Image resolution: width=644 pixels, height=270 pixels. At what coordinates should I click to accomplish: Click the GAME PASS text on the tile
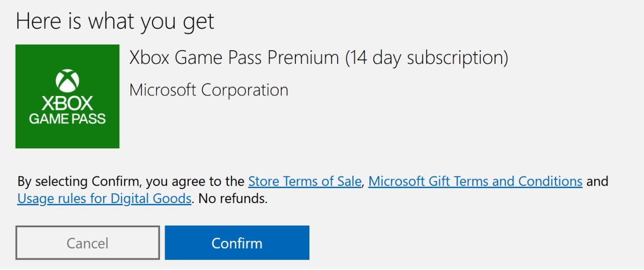(x=67, y=119)
